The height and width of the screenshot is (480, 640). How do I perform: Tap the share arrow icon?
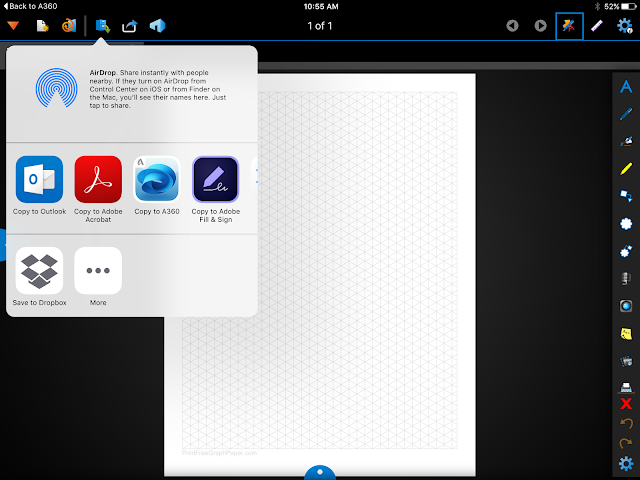tap(130, 26)
